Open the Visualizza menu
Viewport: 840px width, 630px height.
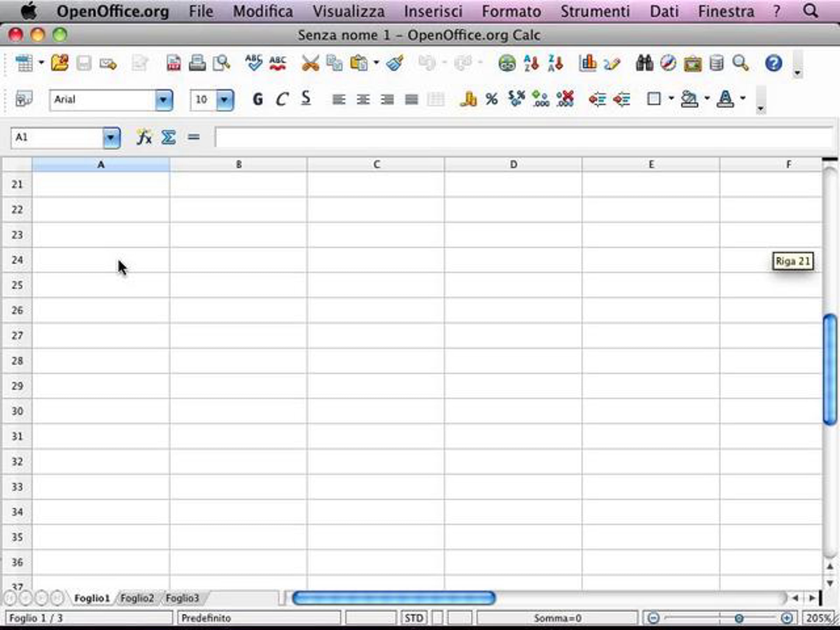click(x=349, y=12)
